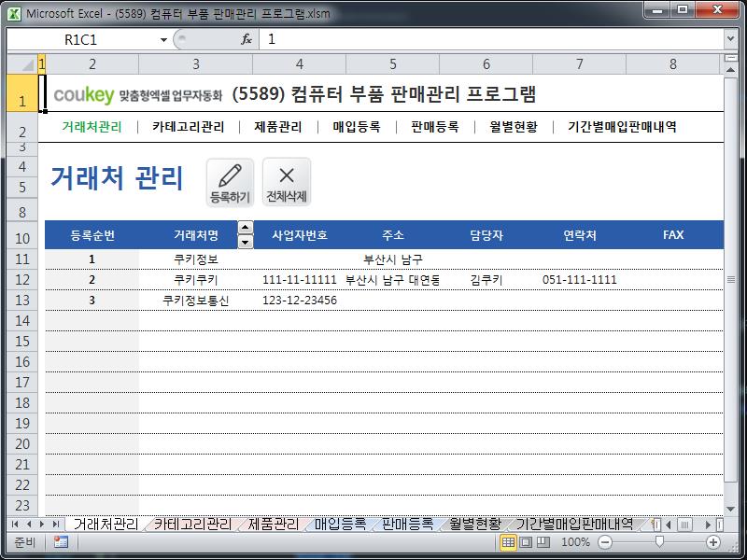
Task: Open 매입등록 navigation link
Action: point(357,127)
